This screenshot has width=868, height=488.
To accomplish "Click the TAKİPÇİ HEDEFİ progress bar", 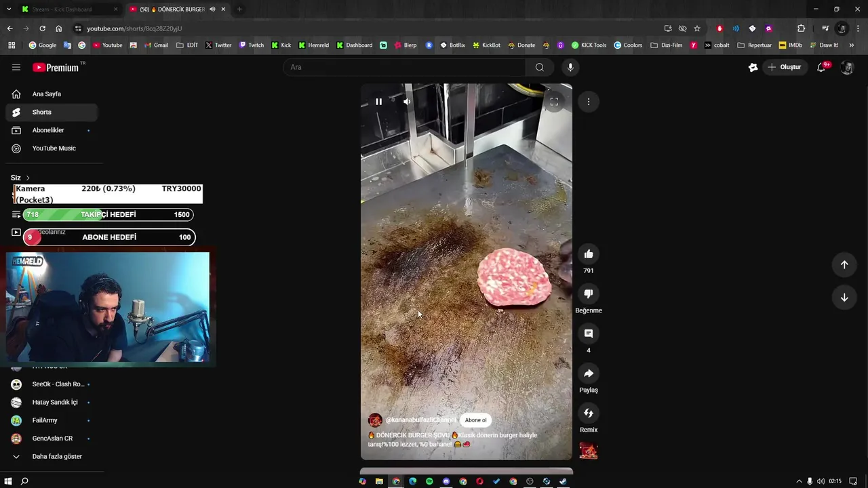I will click(108, 215).
